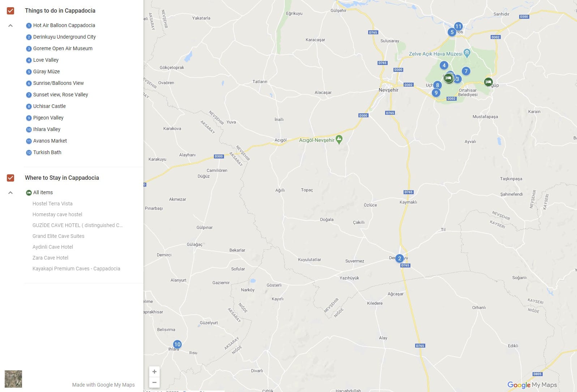The image size is (577, 392).
Task: Click the numbered icon beside Derinkuyu Underground City
Action: click(x=29, y=37)
